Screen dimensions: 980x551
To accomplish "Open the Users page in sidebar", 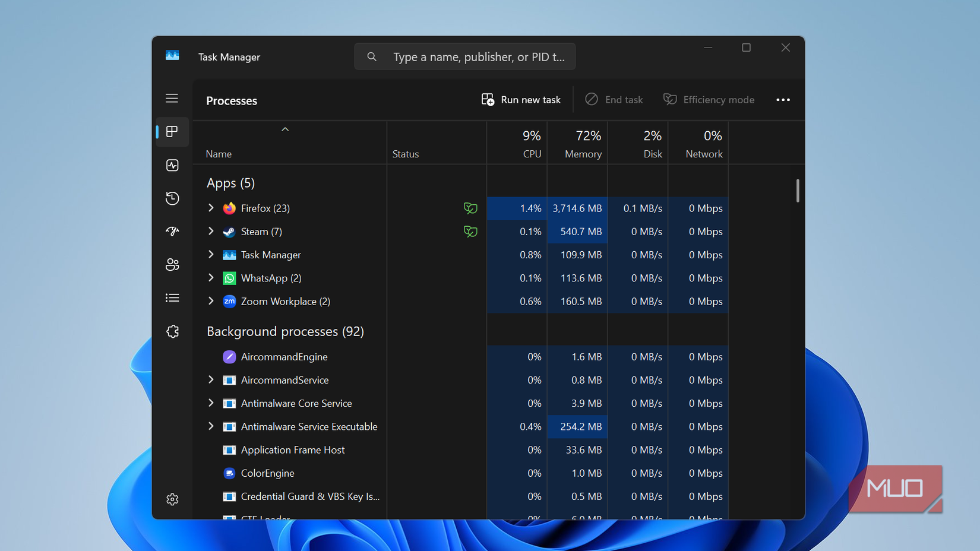I will coord(172,265).
